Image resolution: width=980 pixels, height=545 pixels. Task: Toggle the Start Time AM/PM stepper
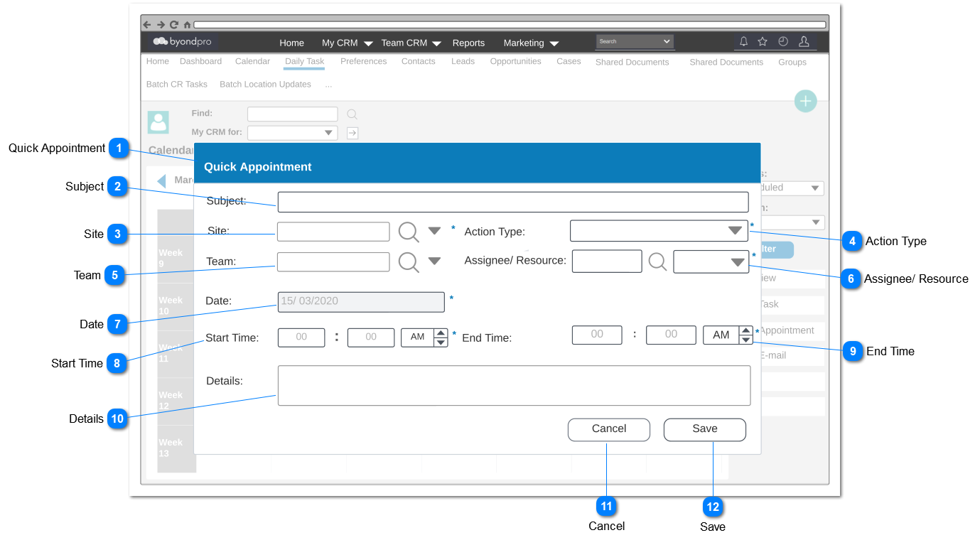[441, 338]
